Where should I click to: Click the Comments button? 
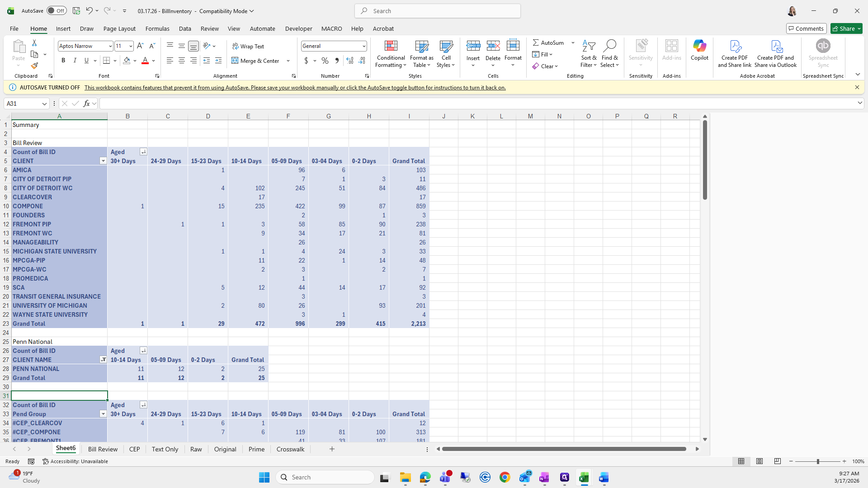pyautogui.click(x=806, y=28)
